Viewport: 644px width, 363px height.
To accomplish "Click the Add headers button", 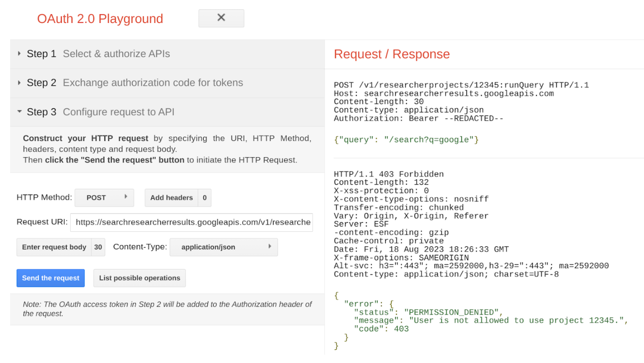I will (x=178, y=198).
